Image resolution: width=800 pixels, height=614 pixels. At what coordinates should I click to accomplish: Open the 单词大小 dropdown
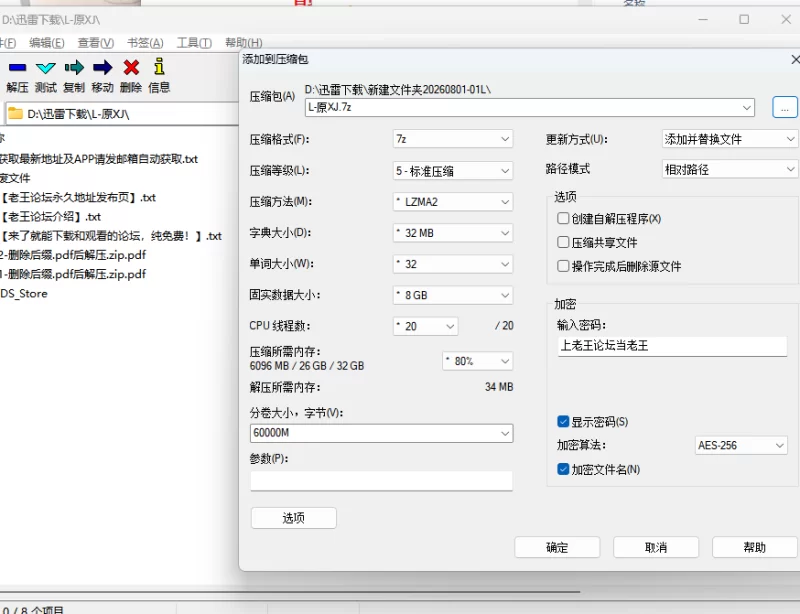[x=453, y=264]
